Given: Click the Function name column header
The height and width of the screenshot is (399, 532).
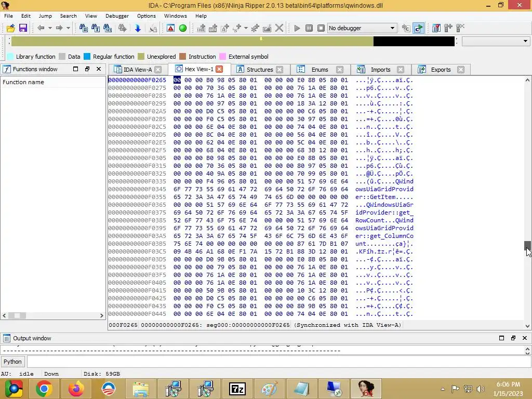Looking at the screenshot, I should pos(54,82).
